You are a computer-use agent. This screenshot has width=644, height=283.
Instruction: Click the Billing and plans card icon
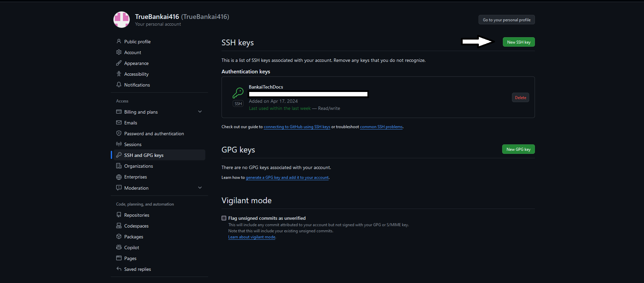[x=119, y=112]
